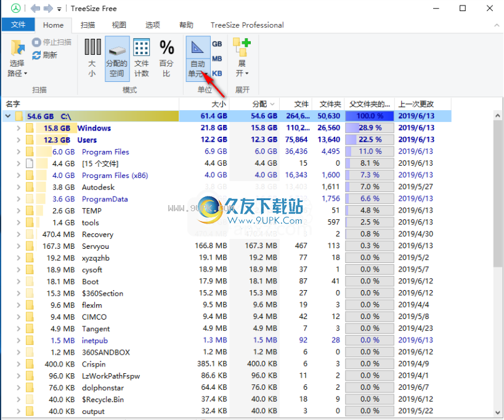This screenshot has width=504, height=420.
Task: Click the TreeSize app logo icon
Action: [x=15, y=9]
